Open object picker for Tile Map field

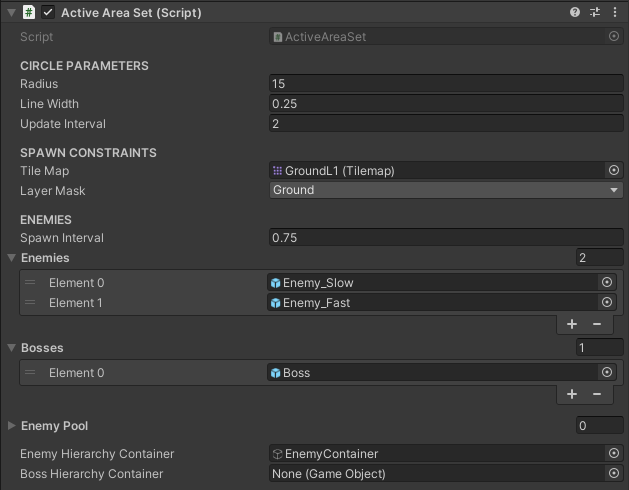613,170
